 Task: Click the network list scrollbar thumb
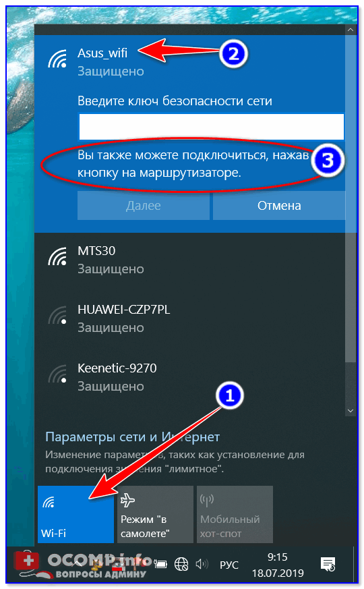click(x=351, y=199)
